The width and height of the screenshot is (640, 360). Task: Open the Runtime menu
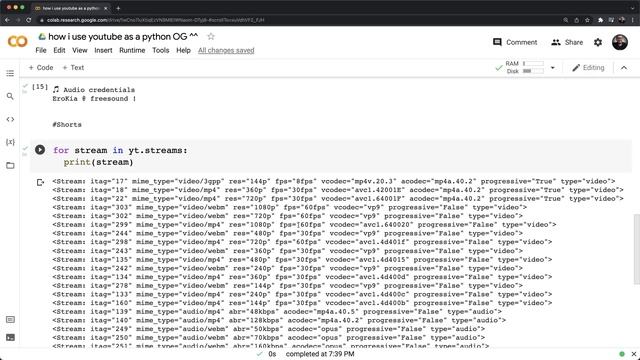point(132,50)
